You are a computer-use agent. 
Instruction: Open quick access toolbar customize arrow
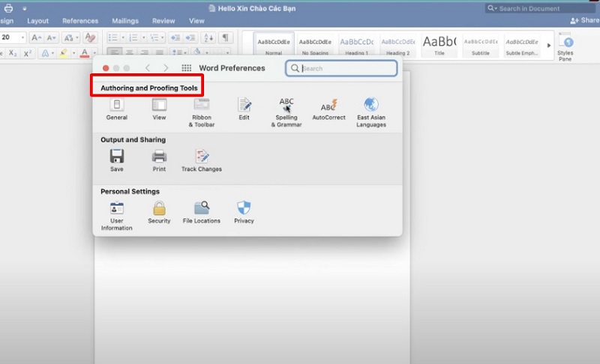[x=24, y=8]
